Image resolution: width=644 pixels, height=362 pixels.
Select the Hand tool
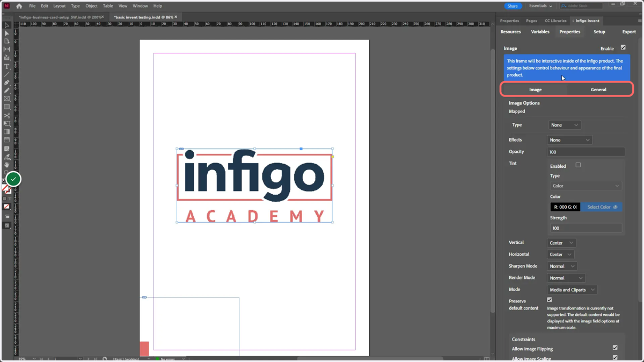[x=7, y=165]
